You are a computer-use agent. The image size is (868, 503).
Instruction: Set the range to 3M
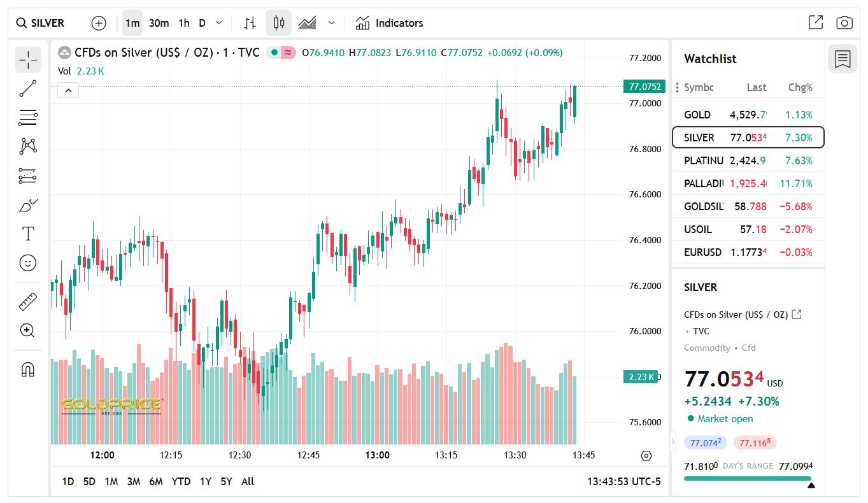(133, 481)
